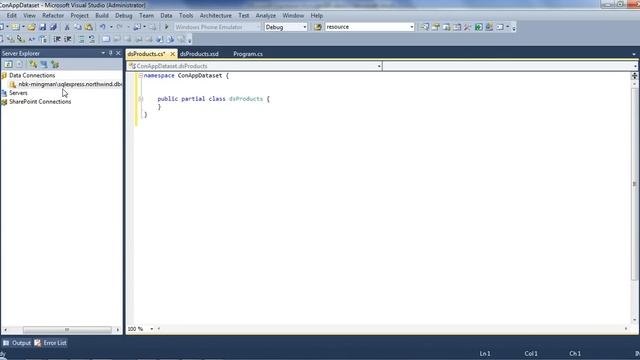Click editor vertical scrollbar
The image size is (640, 360).
[x=634, y=184]
